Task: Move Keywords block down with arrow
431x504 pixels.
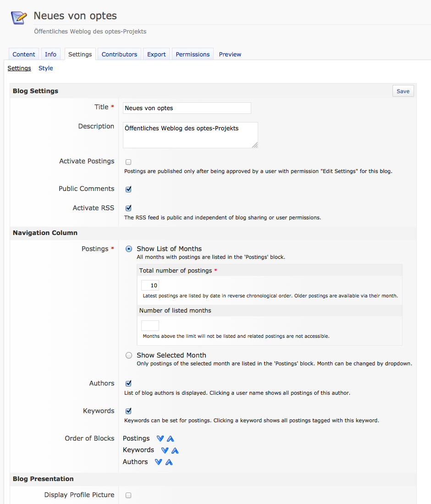Action: [x=165, y=450]
